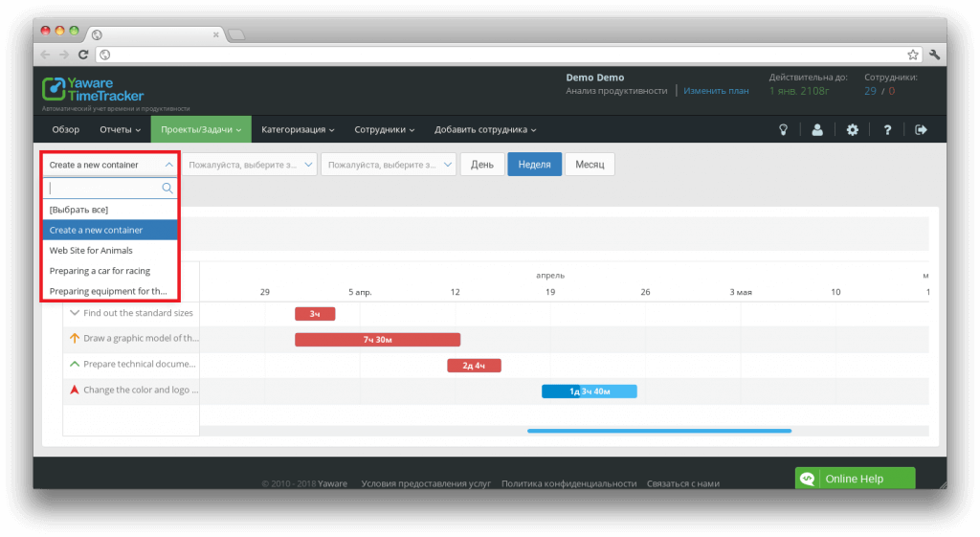Click the logout icon

(x=921, y=129)
